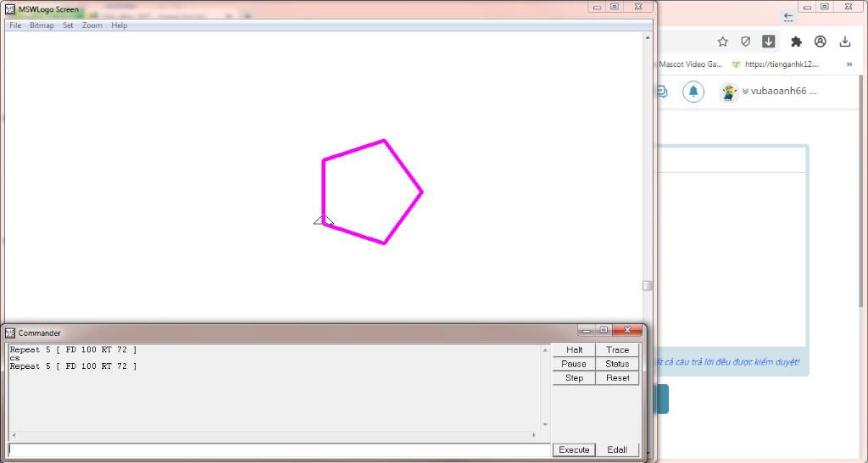Close the Commander window

click(627, 330)
